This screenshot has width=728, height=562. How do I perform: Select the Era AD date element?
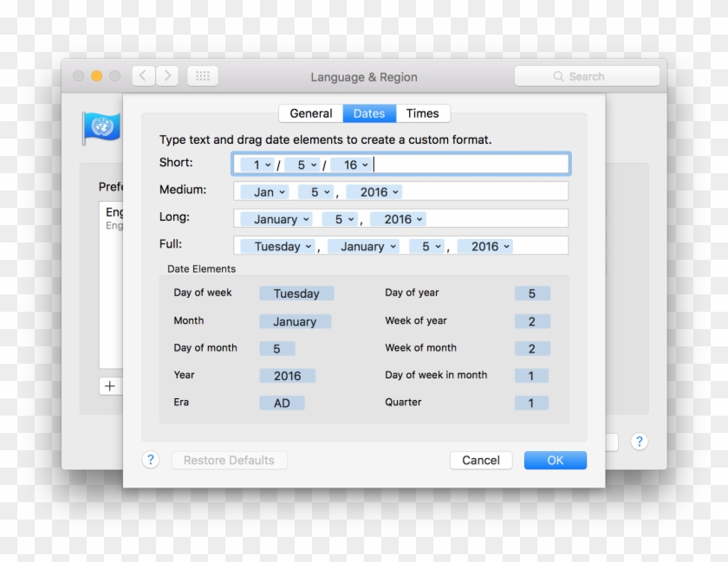point(282,403)
